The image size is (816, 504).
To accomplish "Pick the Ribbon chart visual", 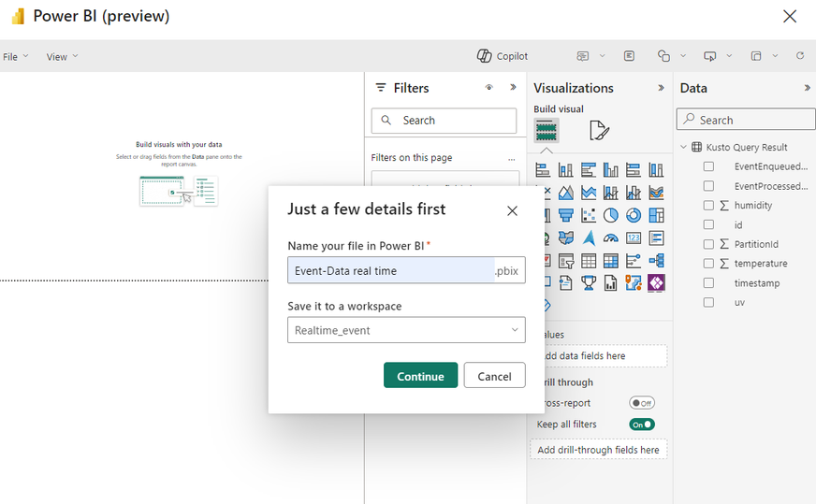I will [x=656, y=193].
